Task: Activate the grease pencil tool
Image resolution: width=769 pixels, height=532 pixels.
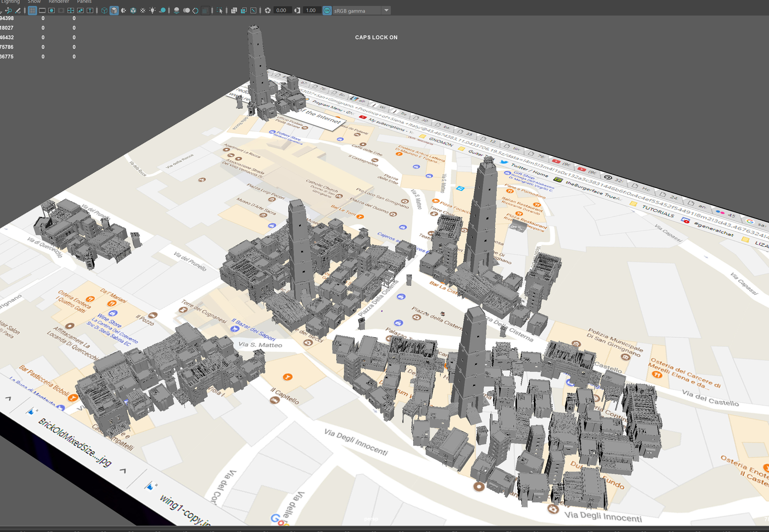Action: pos(18,11)
